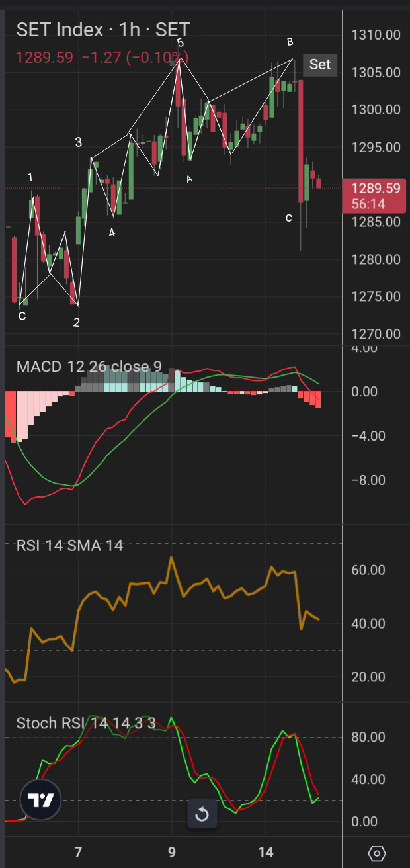Click date label 7 on time axis
Image resolution: width=410 pixels, height=868 pixels.
coord(78,852)
